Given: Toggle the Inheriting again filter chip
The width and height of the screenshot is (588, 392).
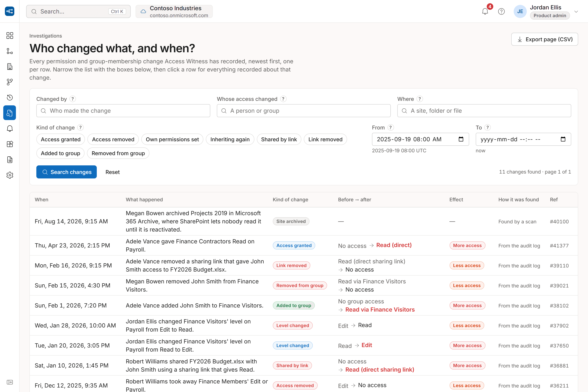Looking at the screenshot, I should click(x=230, y=139).
